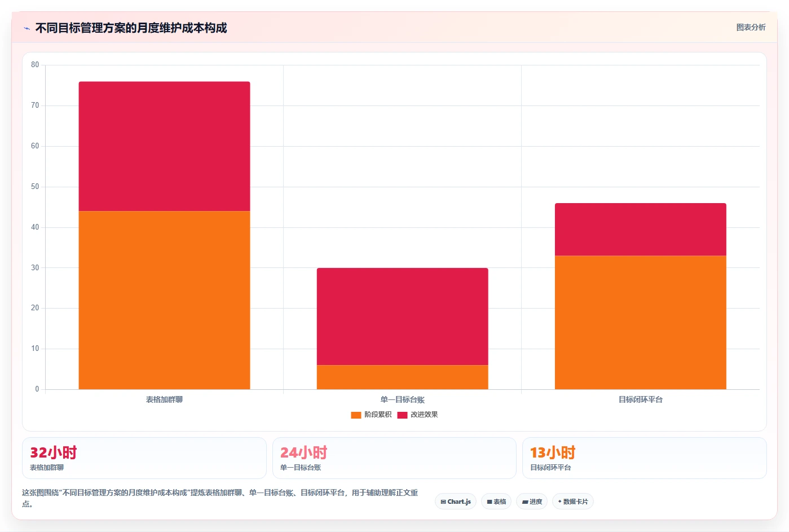Click the orange bar segment for 单一目标台账
The height and width of the screenshot is (532, 789).
402,377
